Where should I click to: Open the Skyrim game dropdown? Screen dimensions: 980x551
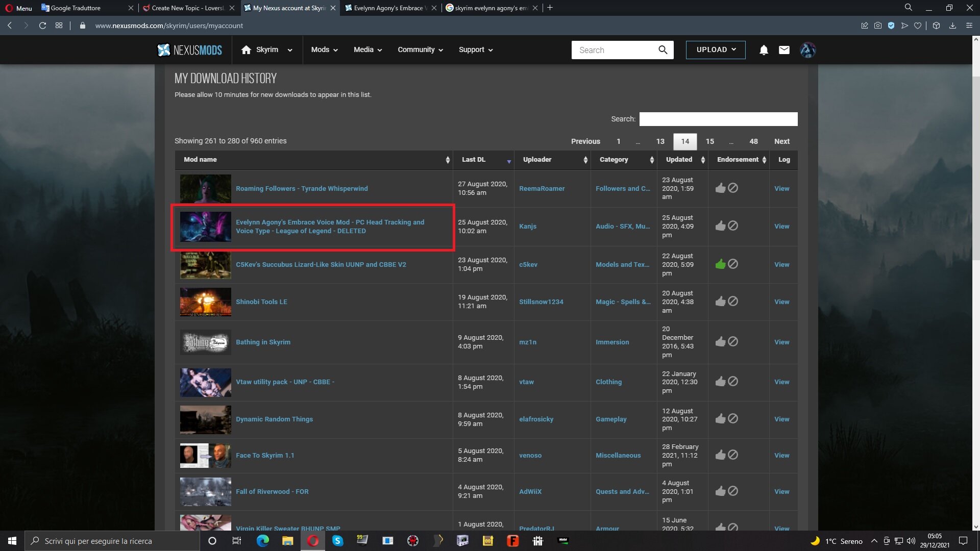267,50
